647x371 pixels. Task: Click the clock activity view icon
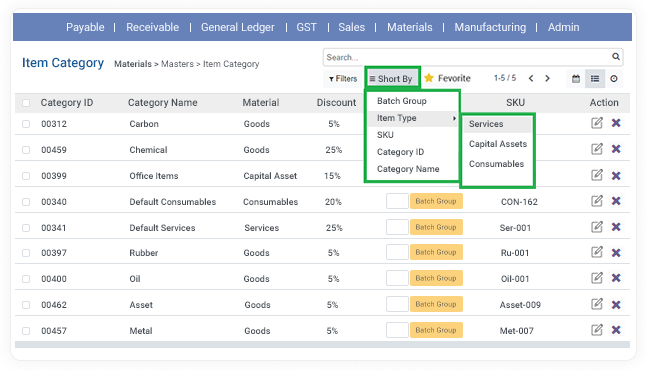click(614, 78)
